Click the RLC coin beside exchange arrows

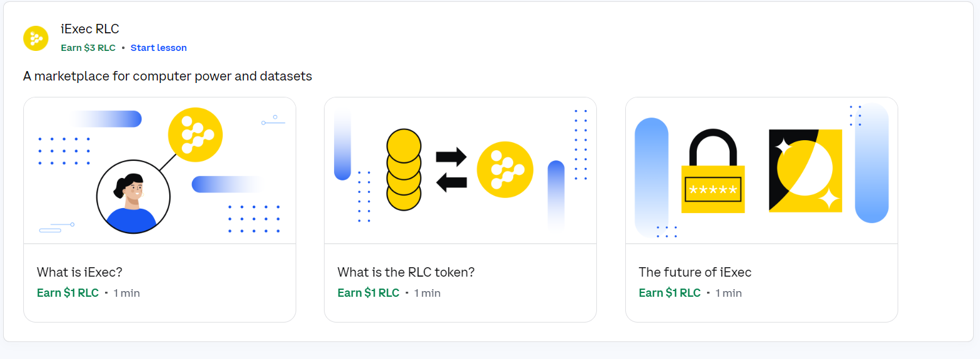coord(505,170)
